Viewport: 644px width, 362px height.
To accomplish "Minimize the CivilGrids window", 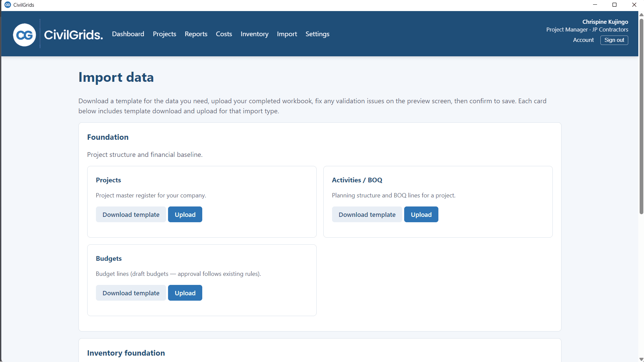I will 595,5.
